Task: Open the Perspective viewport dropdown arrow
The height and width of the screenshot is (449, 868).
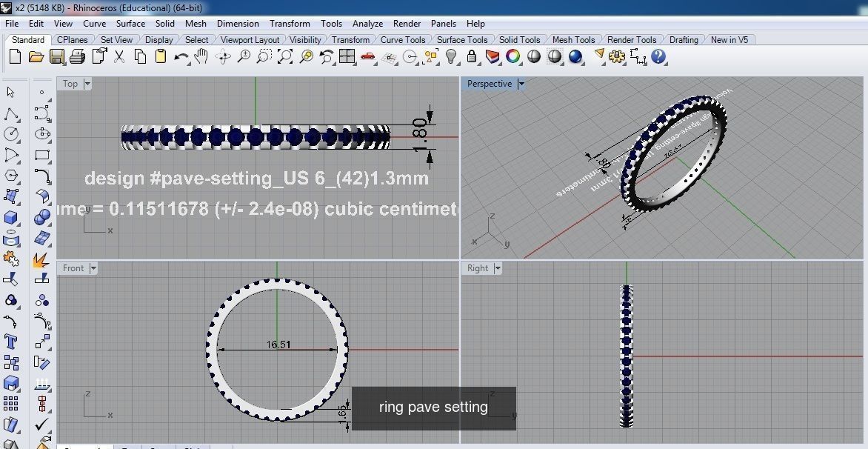Action: tap(521, 84)
